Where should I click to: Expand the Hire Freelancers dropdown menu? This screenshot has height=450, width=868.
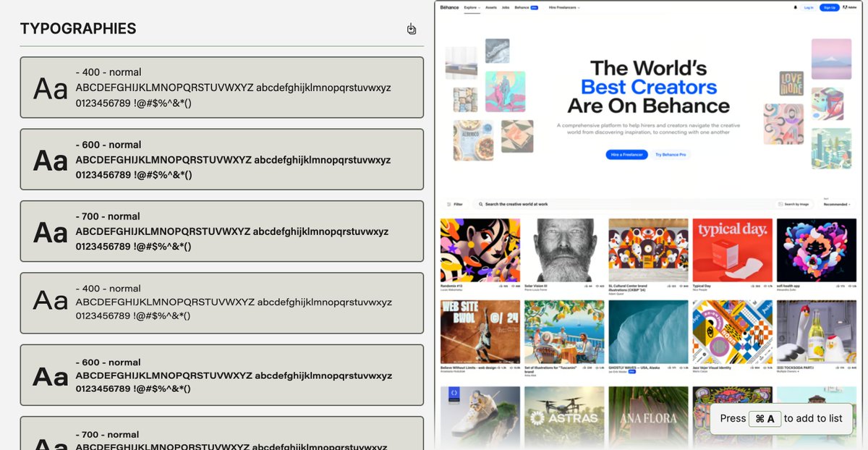[564, 7]
